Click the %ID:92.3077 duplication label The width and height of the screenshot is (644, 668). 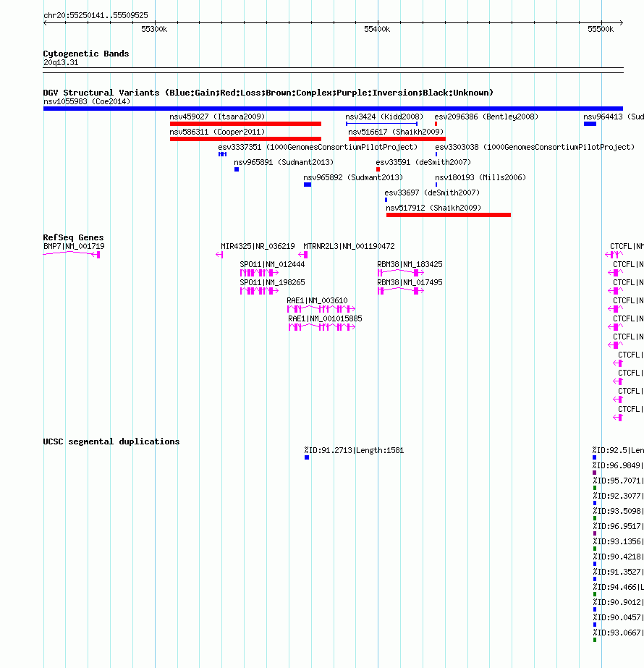click(618, 496)
